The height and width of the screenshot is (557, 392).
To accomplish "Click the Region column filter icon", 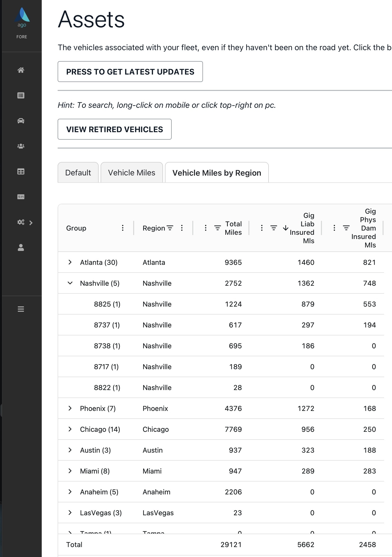I will pos(170,228).
